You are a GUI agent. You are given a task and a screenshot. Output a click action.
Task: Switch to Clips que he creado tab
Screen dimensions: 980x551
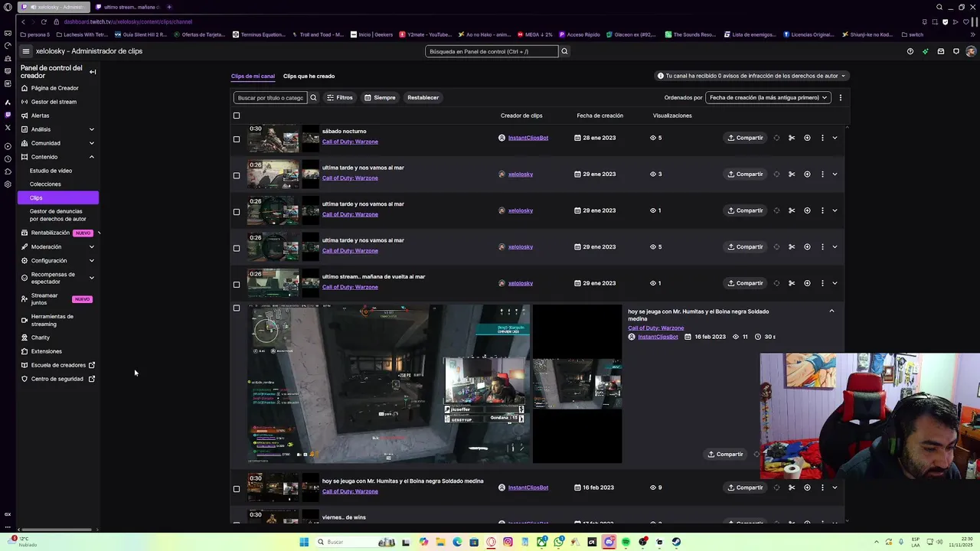point(309,76)
